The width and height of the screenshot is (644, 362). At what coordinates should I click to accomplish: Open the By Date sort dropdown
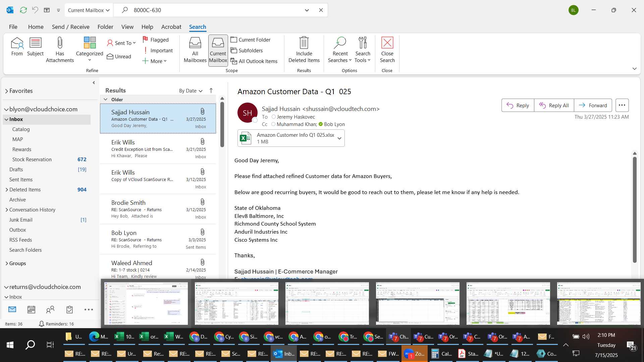pos(191,90)
